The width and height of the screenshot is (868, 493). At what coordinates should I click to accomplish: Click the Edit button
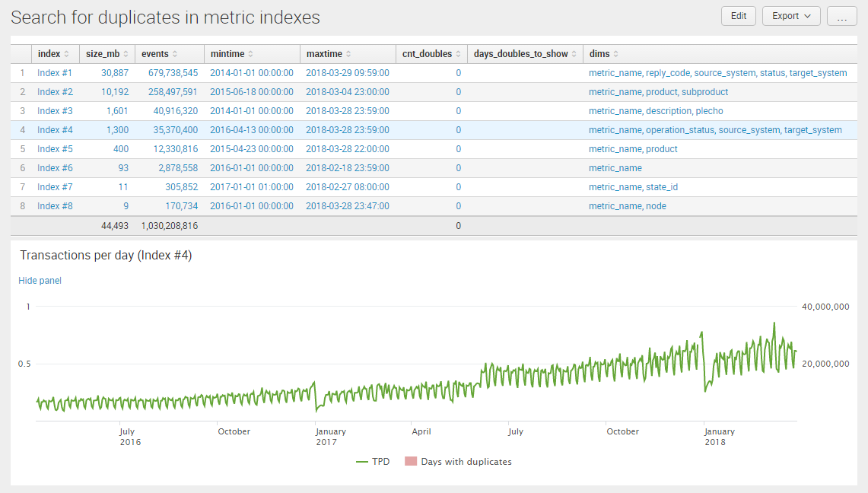pyautogui.click(x=738, y=15)
